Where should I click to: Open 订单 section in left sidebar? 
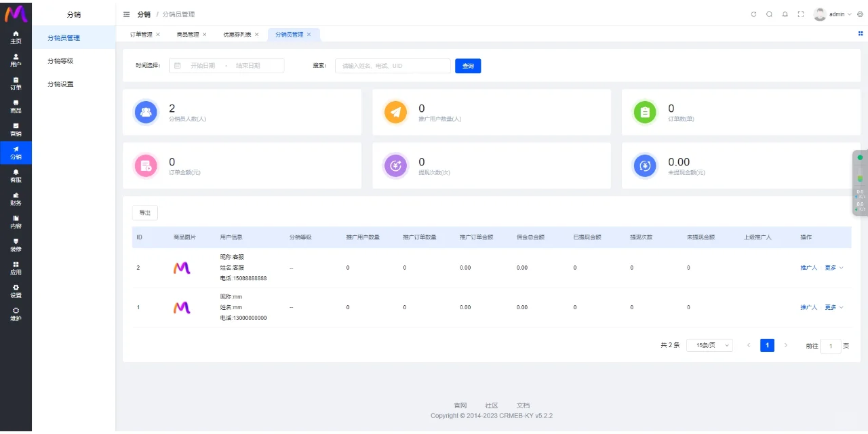pos(16,83)
